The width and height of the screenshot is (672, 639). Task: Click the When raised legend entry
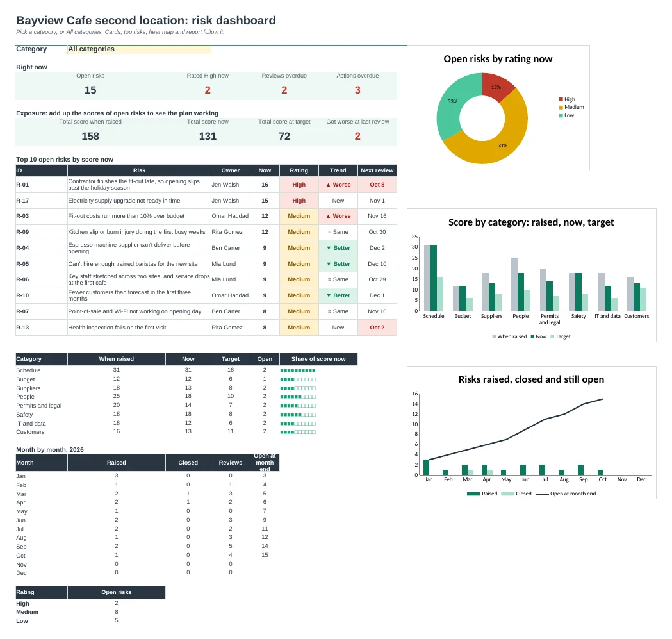point(509,336)
